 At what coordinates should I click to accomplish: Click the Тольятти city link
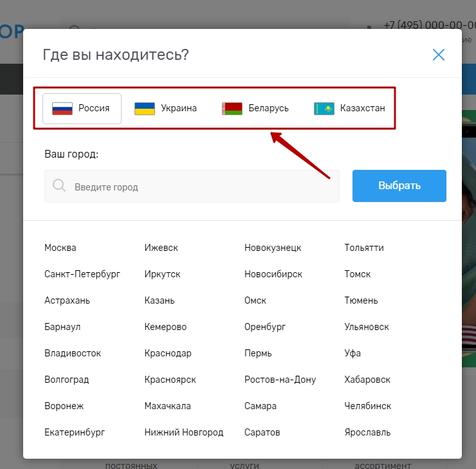[x=364, y=248]
